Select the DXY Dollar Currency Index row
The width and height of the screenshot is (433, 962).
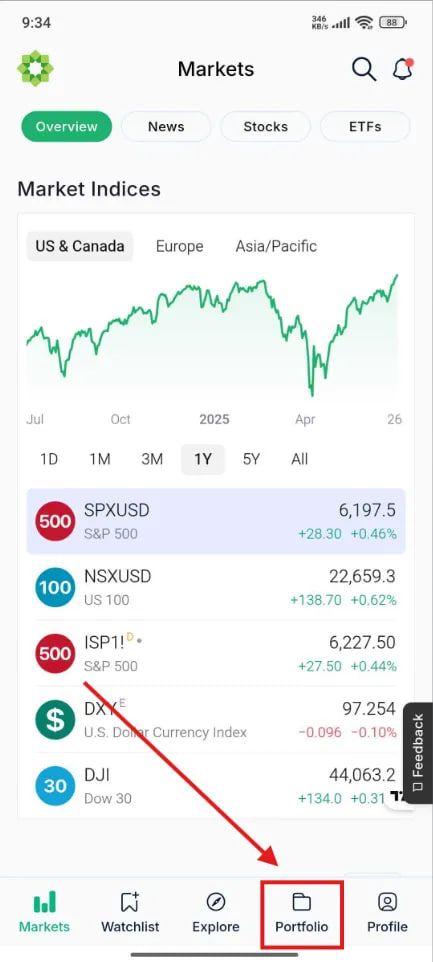pyautogui.click(x=216, y=720)
